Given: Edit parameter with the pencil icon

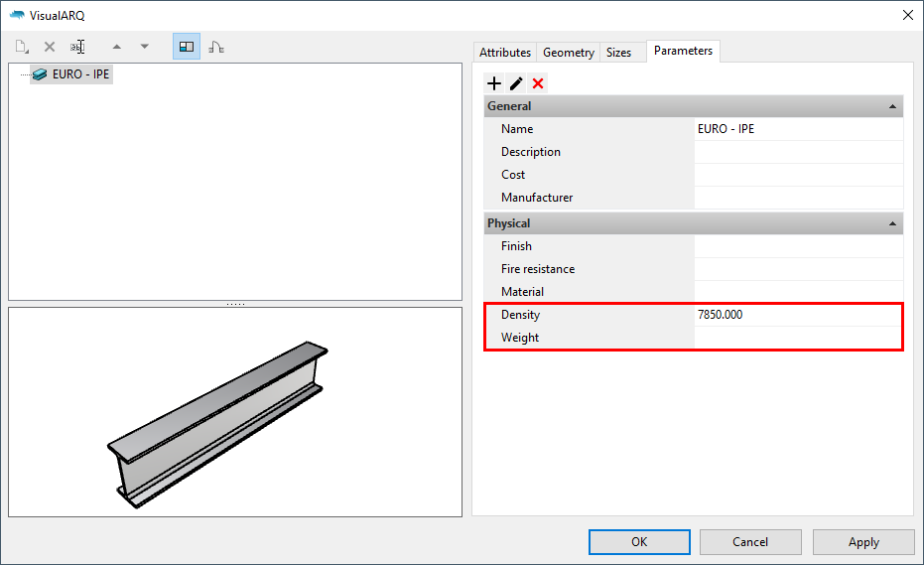Looking at the screenshot, I should click(516, 83).
